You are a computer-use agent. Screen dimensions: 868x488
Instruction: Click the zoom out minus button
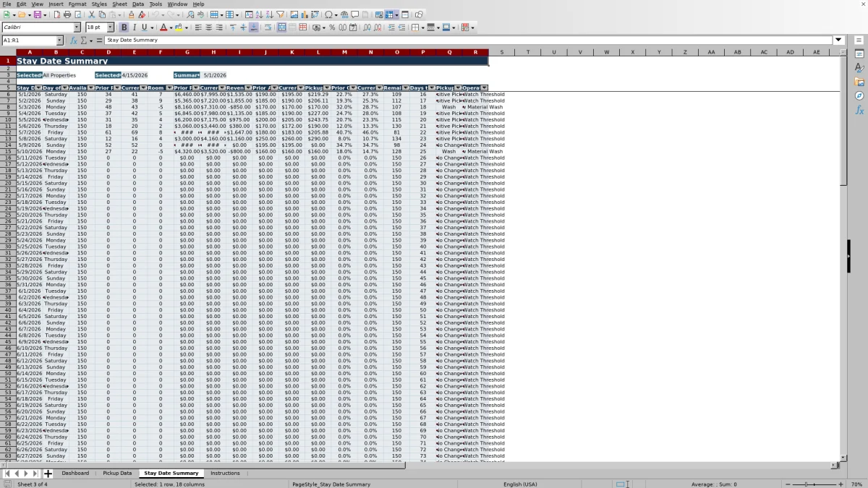(788, 484)
